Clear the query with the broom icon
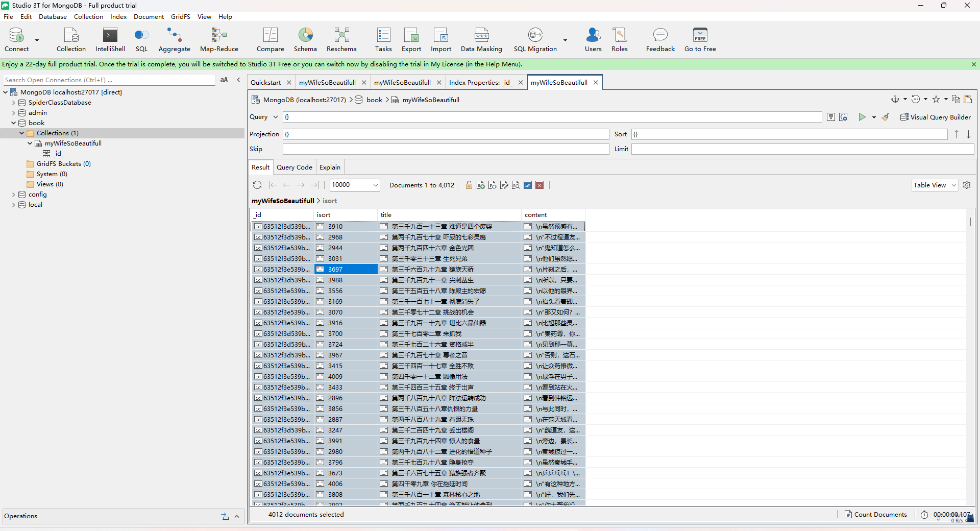 [886, 117]
